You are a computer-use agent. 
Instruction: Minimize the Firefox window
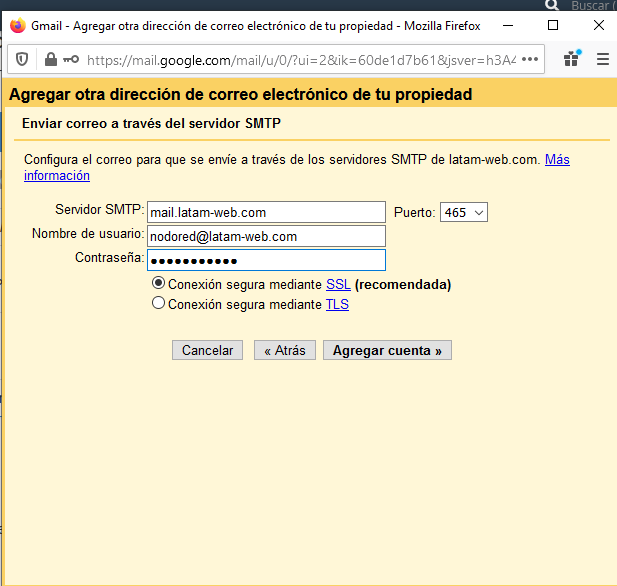pos(508,26)
